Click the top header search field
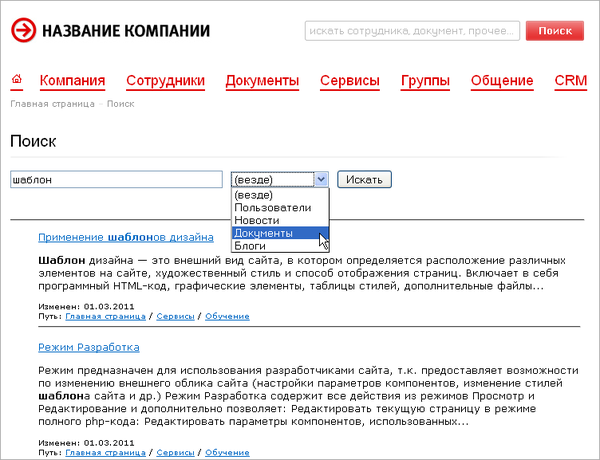Image resolution: width=600 pixels, height=460 pixels. pos(410,31)
